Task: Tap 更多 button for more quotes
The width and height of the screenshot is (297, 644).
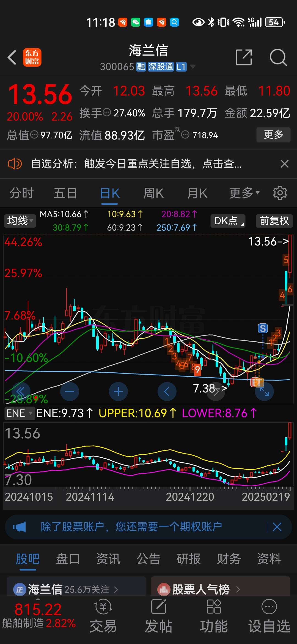Action: pos(273,135)
